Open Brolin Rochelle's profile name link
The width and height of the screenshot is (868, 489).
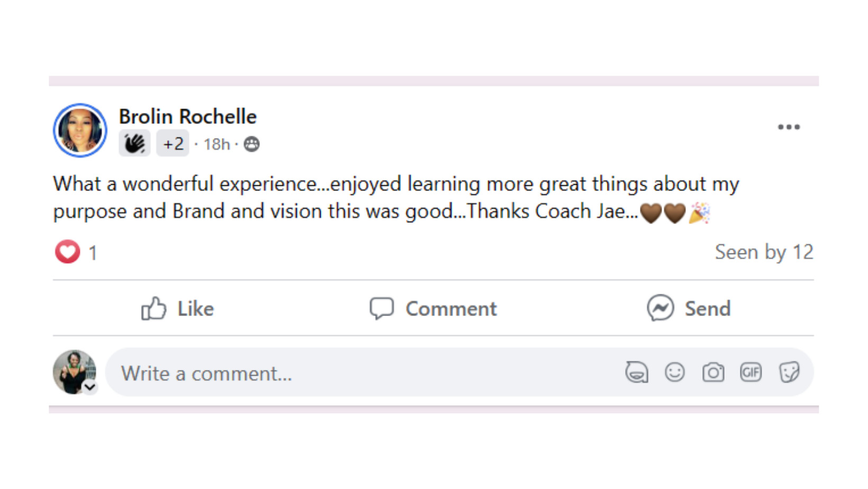[187, 116]
